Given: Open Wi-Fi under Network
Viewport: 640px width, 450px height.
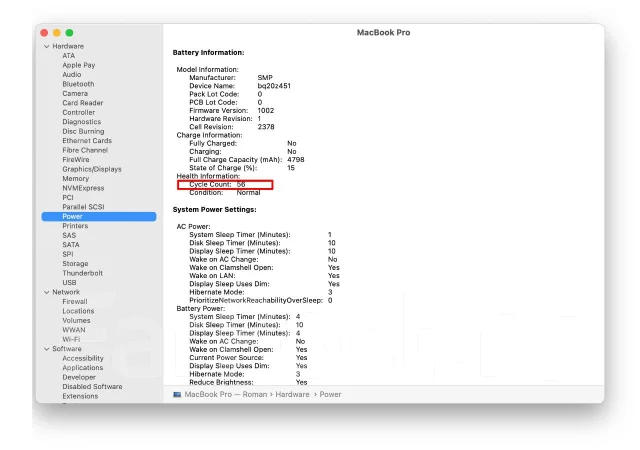Looking at the screenshot, I should (x=71, y=339).
